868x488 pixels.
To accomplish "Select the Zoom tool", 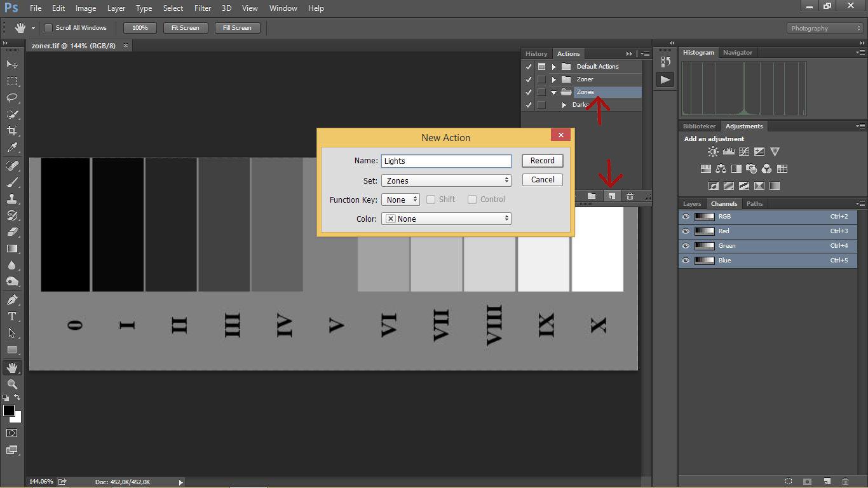I will 11,384.
